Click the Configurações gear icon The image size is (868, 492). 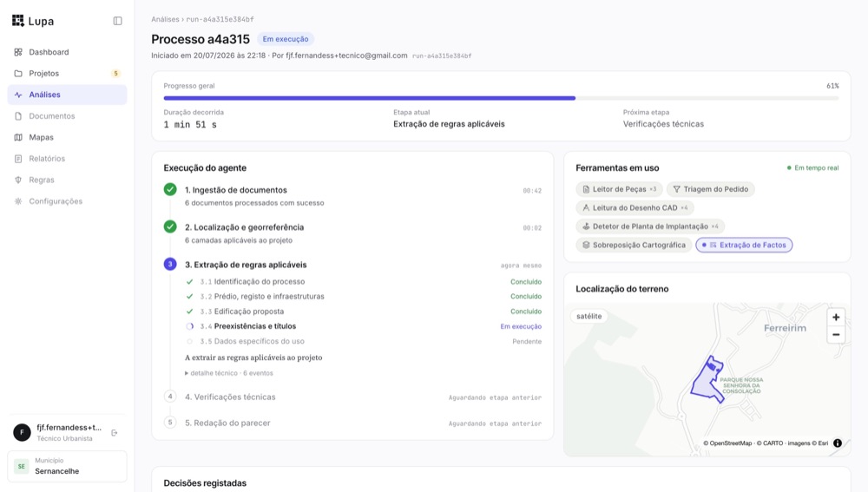[18, 201]
